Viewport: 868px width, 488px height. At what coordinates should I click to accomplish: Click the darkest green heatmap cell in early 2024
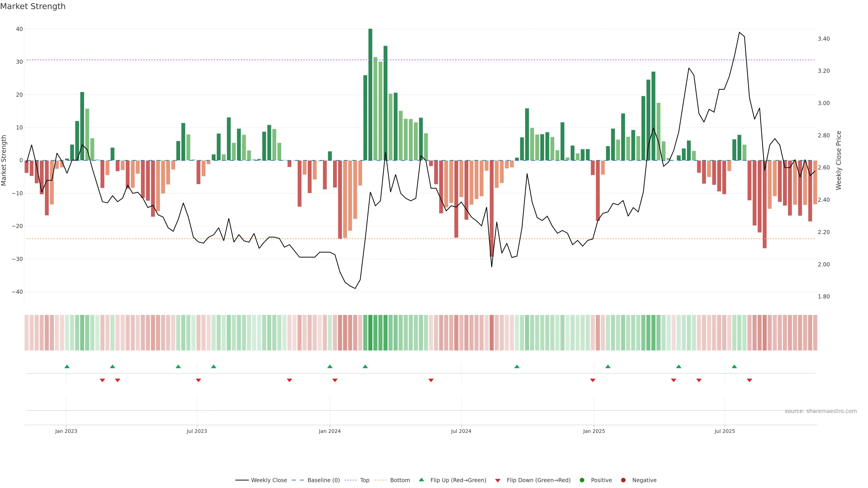(370, 332)
